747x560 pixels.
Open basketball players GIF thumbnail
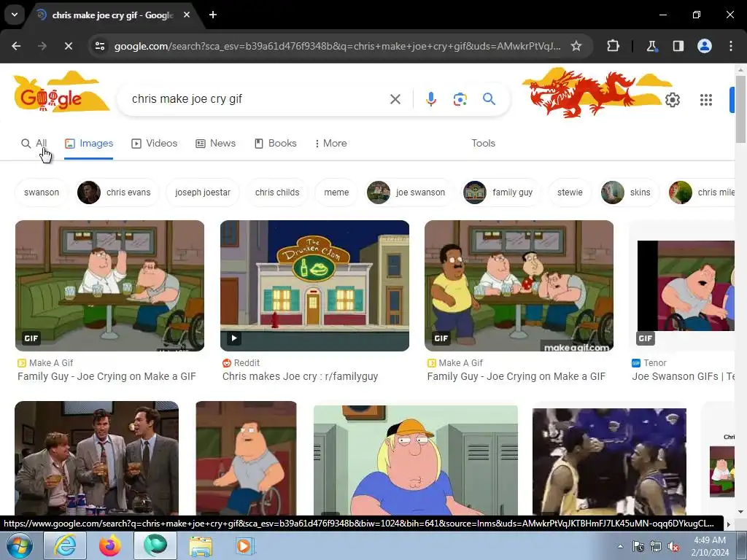pos(609,462)
